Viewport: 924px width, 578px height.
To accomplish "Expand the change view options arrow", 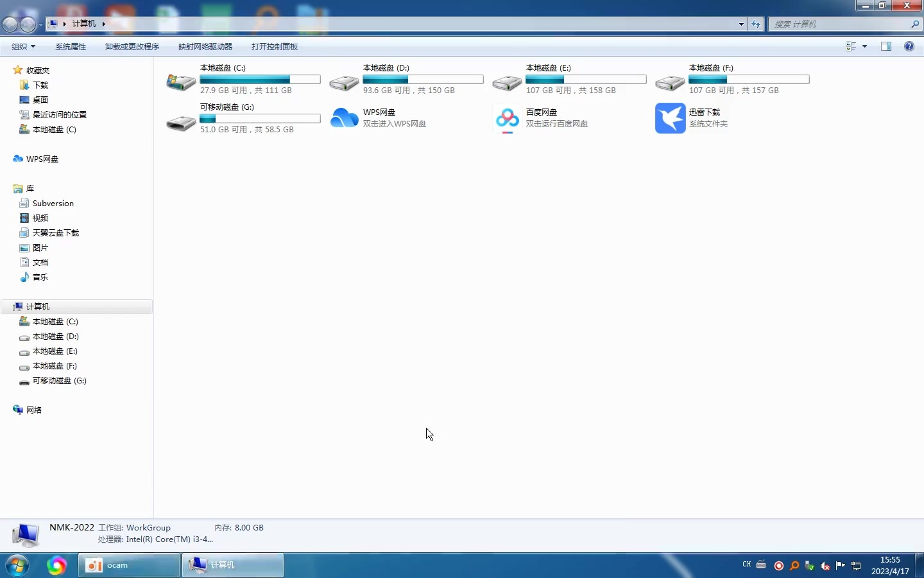I will coord(864,46).
